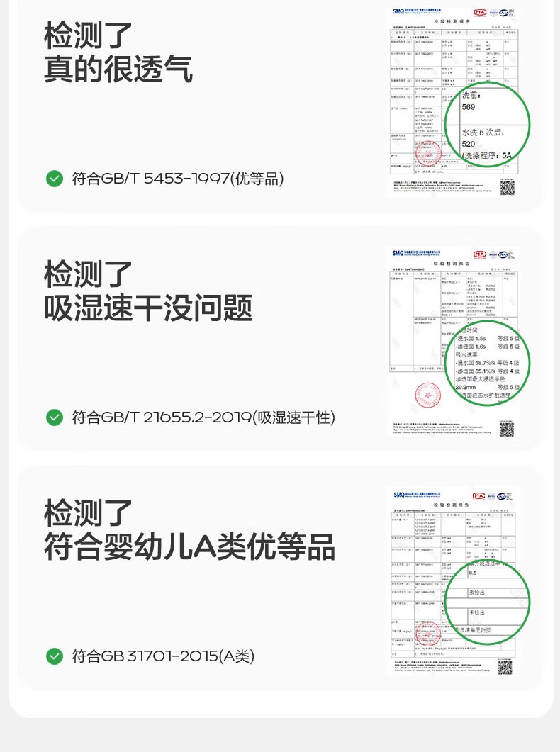The width and height of the screenshot is (560, 752).
Task: Click text 符合GB/T 21655.2-2019(吸湿速干性)
Action: point(203,417)
